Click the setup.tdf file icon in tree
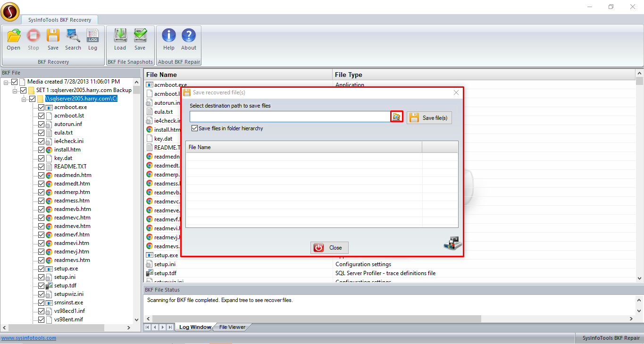 click(x=49, y=285)
